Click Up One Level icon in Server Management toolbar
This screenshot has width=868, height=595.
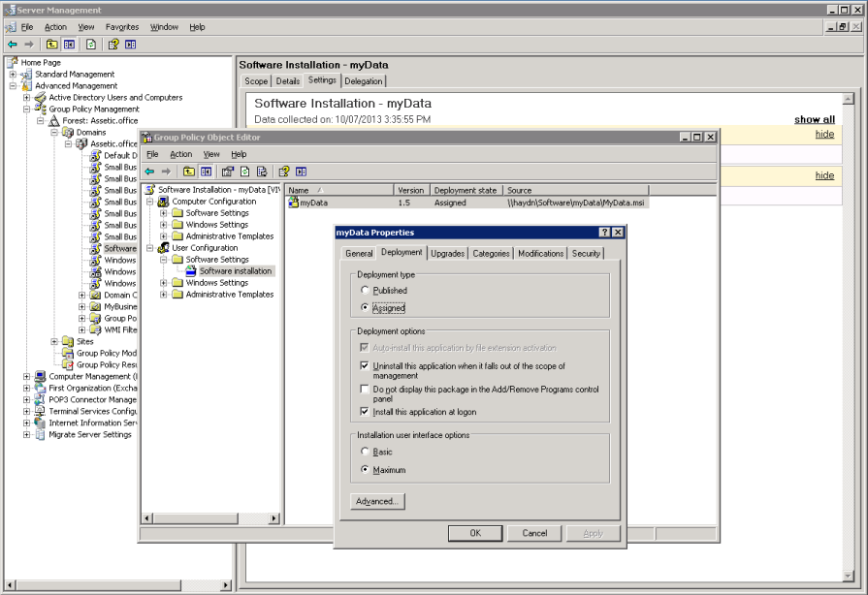click(51, 44)
